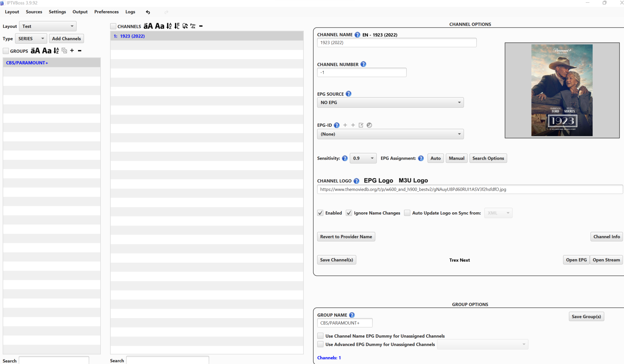The image size is (624, 364).
Task: Click the Save Channel(s) button
Action: tap(337, 260)
